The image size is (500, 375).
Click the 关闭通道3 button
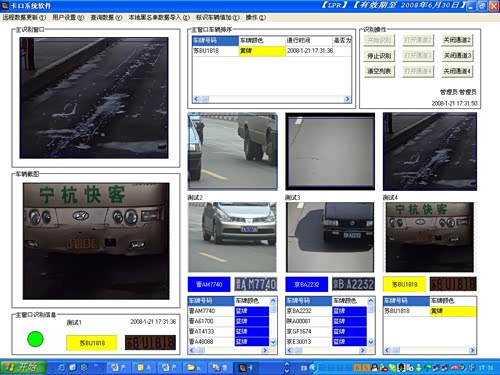pos(457,56)
